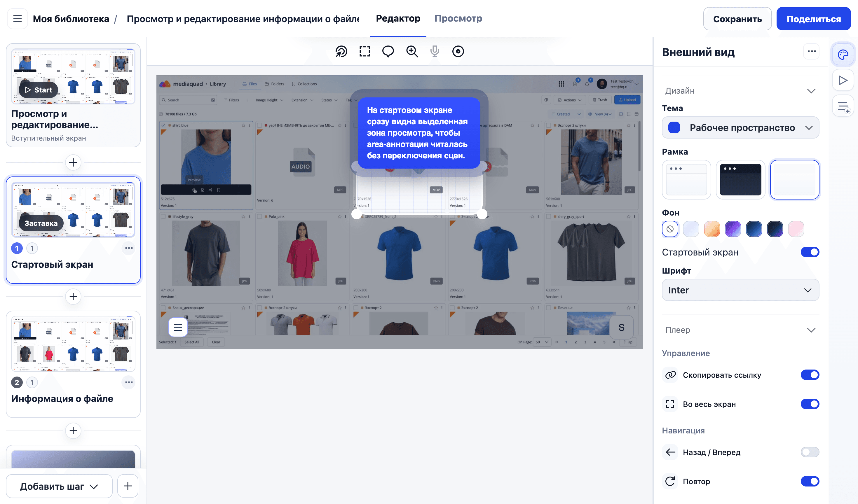Click the S avatar badge on canvas

(621, 327)
